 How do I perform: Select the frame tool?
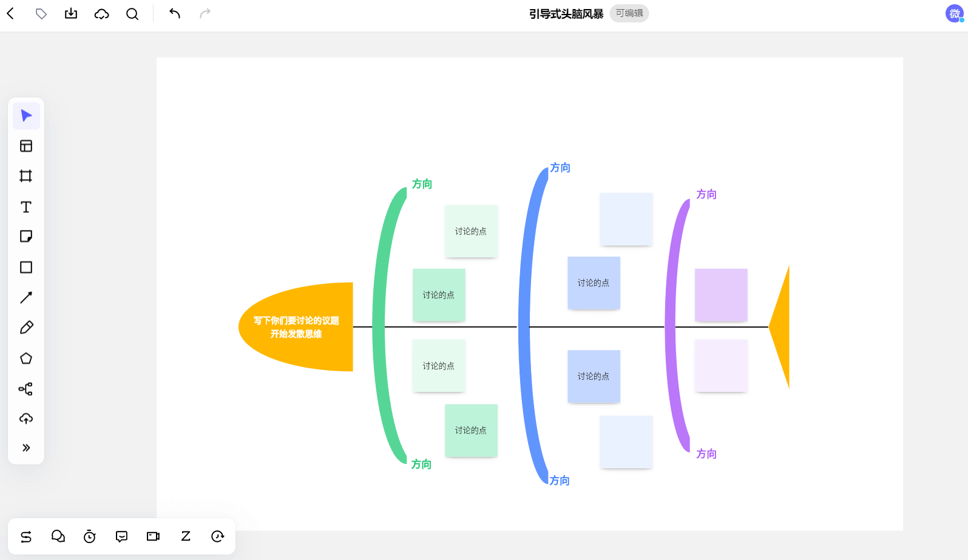click(x=26, y=176)
